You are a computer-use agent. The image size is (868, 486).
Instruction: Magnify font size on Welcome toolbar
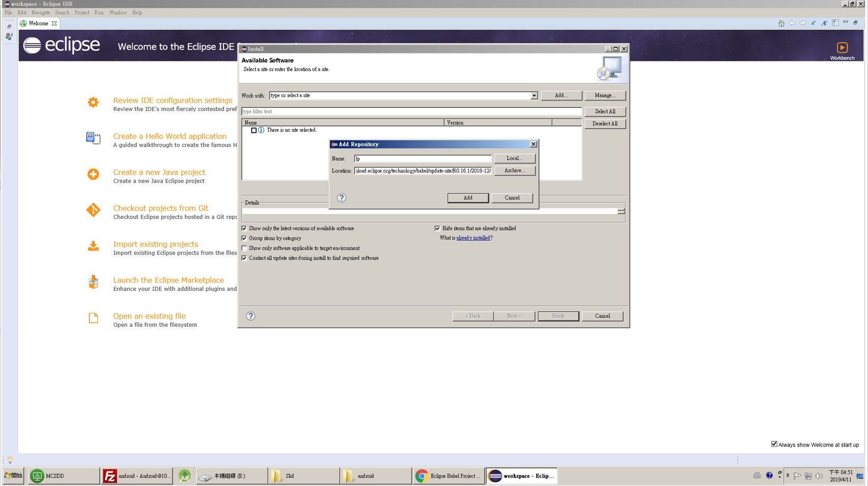coord(825,23)
